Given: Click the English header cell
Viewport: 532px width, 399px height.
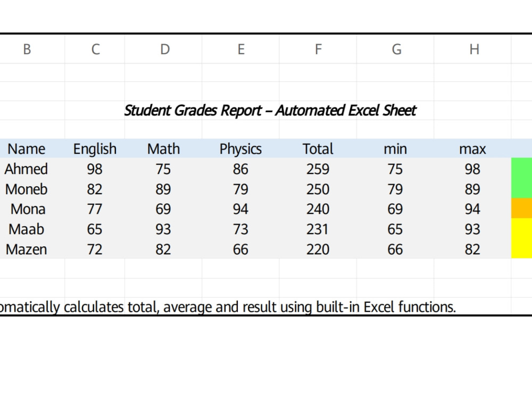Looking at the screenshot, I should tap(95, 148).
